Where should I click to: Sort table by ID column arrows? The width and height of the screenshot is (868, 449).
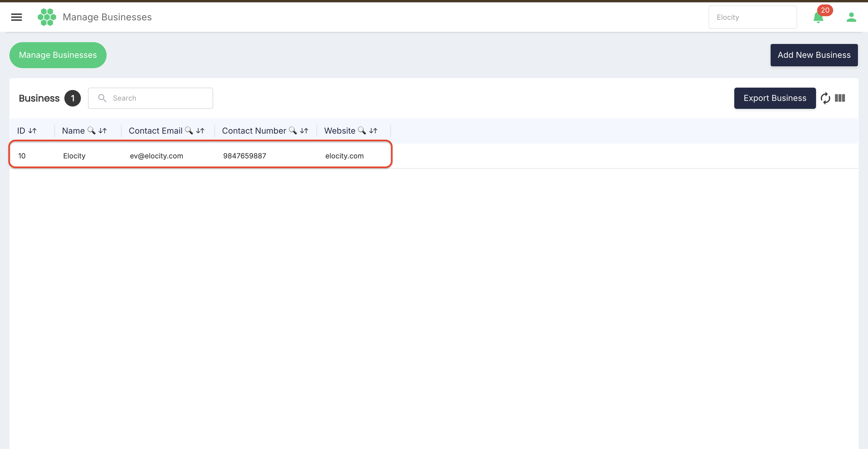pyautogui.click(x=33, y=131)
